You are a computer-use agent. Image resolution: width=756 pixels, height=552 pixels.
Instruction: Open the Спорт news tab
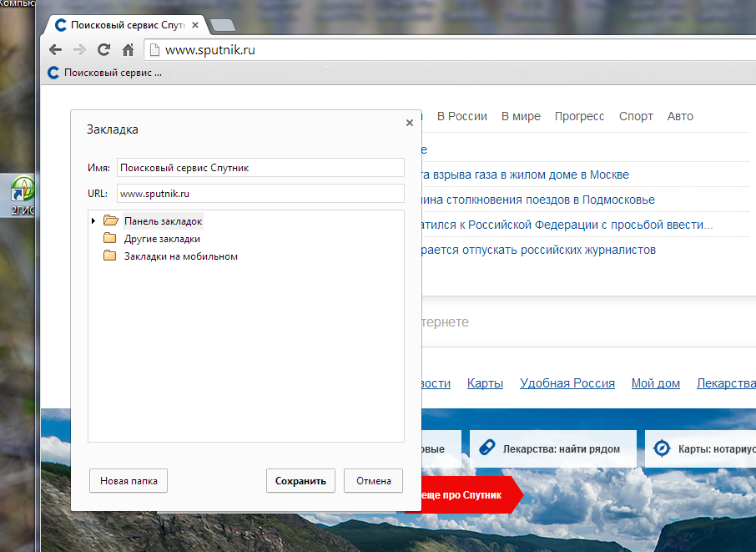[x=636, y=116]
